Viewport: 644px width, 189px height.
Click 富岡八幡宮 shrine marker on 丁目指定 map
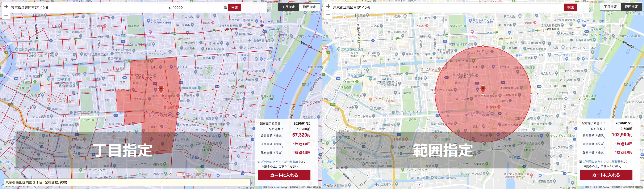[43, 136]
